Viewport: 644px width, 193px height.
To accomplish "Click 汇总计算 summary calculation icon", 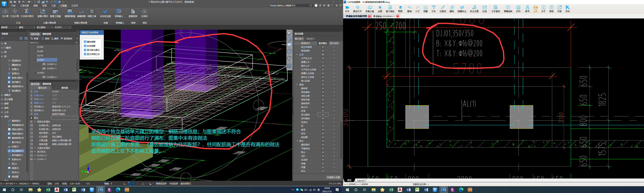I will pyautogui.click(x=15, y=13).
